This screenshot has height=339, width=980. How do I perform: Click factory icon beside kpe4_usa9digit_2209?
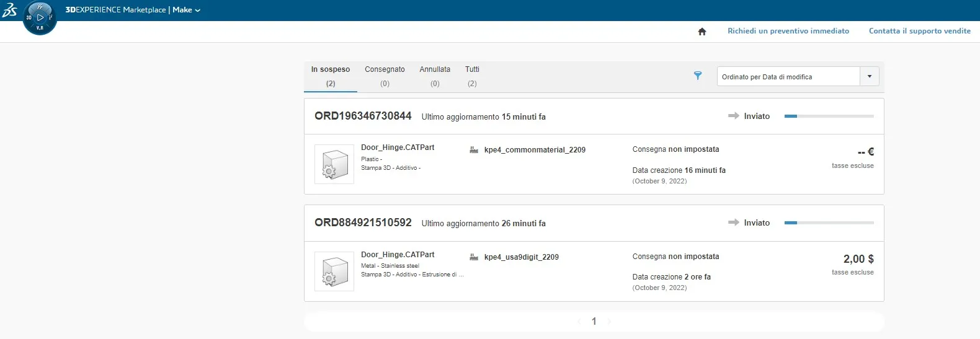tap(474, 257)
